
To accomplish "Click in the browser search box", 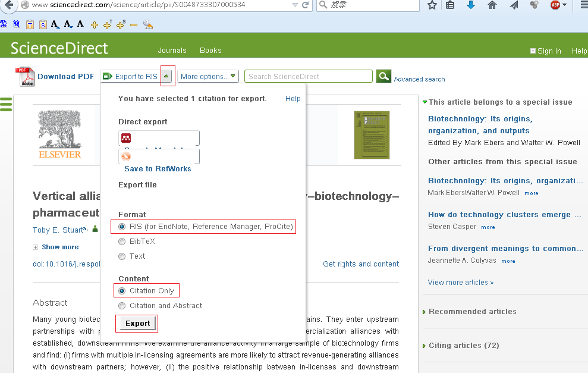I will 368,5.
